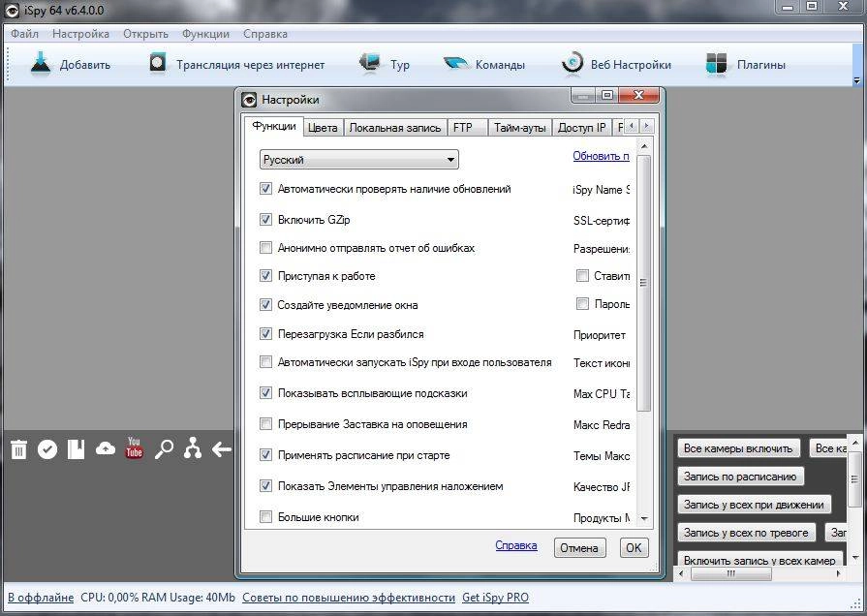The height and width of the screenshot is (616, 867).
Task: Switch to the Цвета tab
Action: [323, 128]
